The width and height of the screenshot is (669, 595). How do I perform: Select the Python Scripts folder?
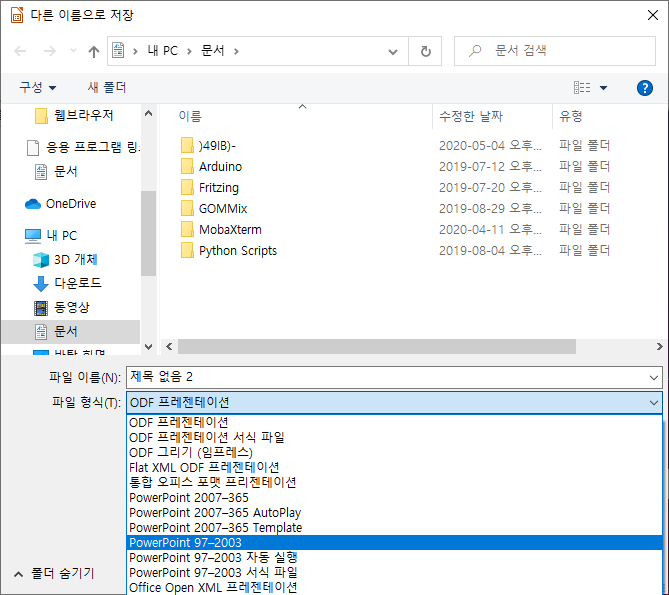[x=229, y=250]
